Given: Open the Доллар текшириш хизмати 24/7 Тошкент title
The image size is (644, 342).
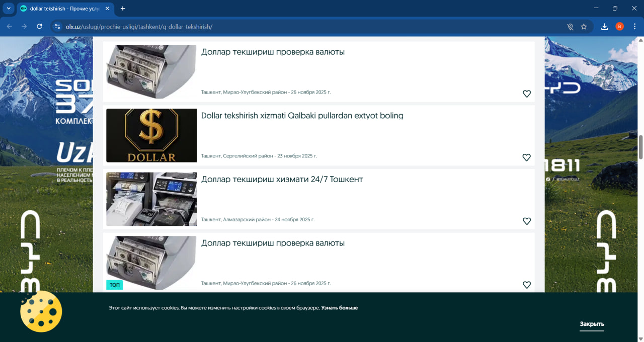Looking at the screenshot, I should click(282, 180).
